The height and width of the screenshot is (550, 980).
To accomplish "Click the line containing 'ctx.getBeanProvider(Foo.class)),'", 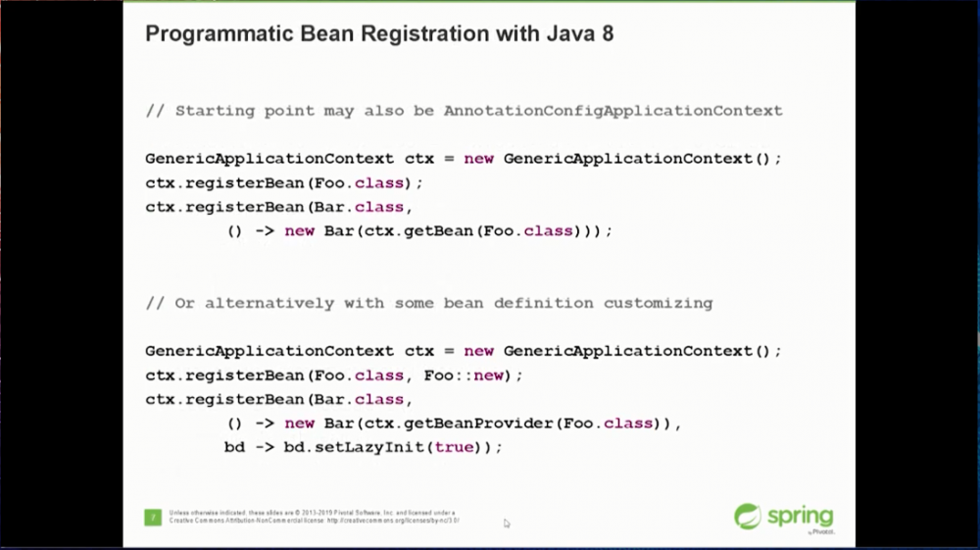I will pyautogui.click(x=454, y=424).
